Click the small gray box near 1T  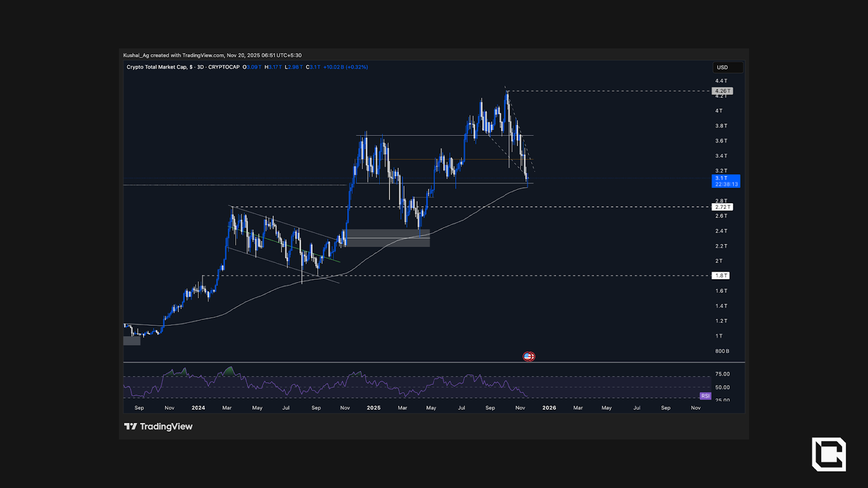point(132,341)
